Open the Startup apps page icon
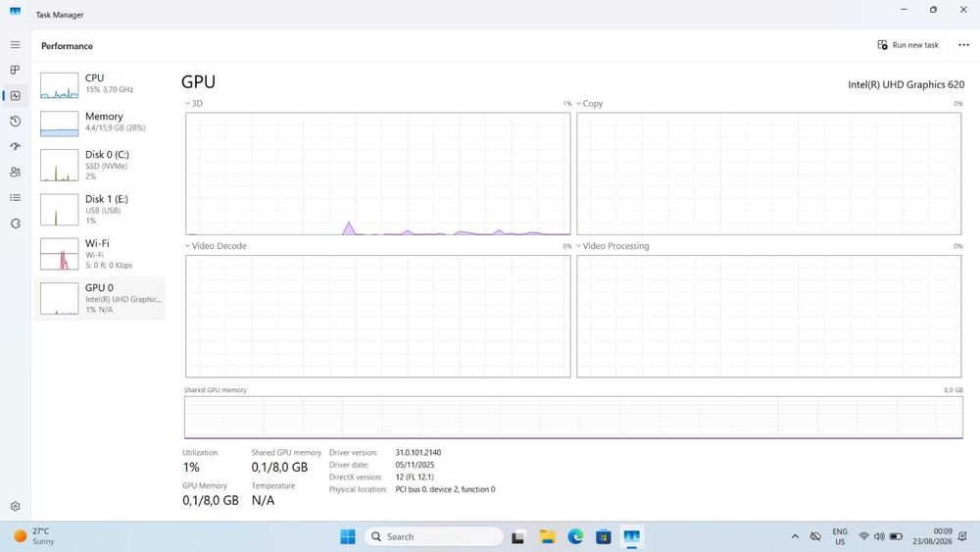The image size is (980, 552). tap(15, 146)
